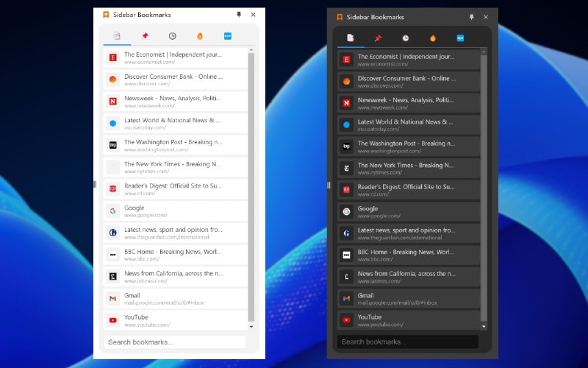Switch to bookmarks page tab in dark panel
Image resolution: width=588 pixels, height=368 pixels.
click(x=351, y=38)
